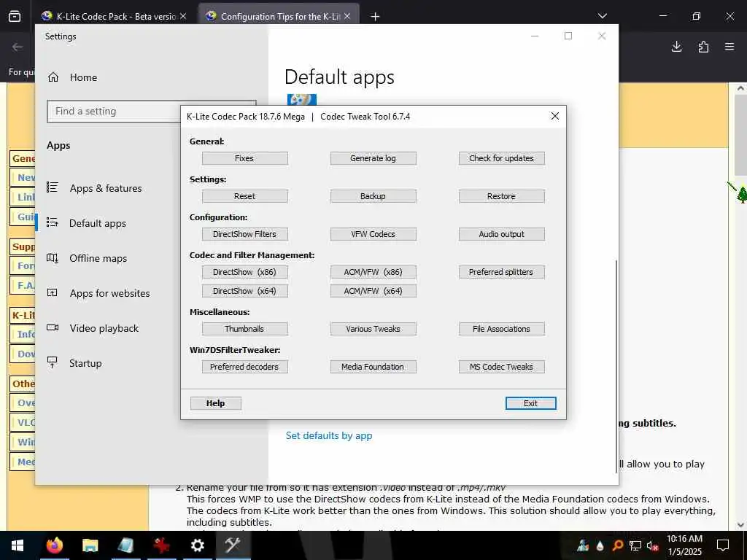
Task: Open a new browser tab
Action: [x=375, y=17]
